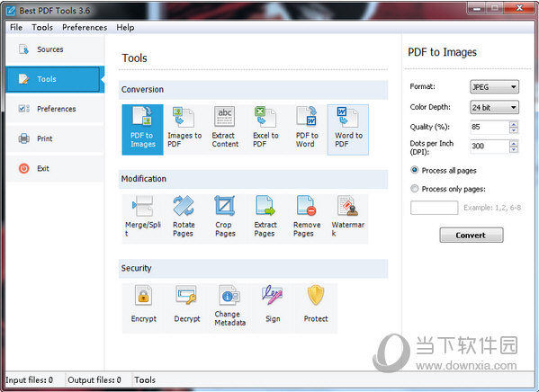The image size is (539, 392).
Task: Choose the Crop Pages tool
Action: pos(225,218)
